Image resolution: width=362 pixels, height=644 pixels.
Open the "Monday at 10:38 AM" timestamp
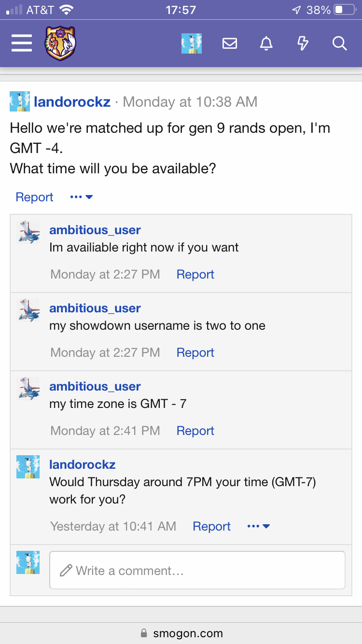click(x=190, y=102)
